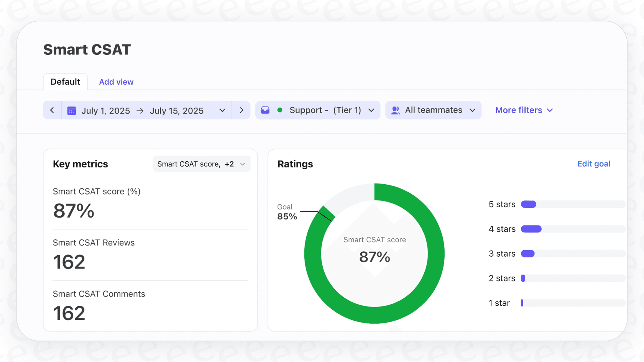The image size is (644, 362).
Task: Click the teammates people icon
Action: (395, 110)
